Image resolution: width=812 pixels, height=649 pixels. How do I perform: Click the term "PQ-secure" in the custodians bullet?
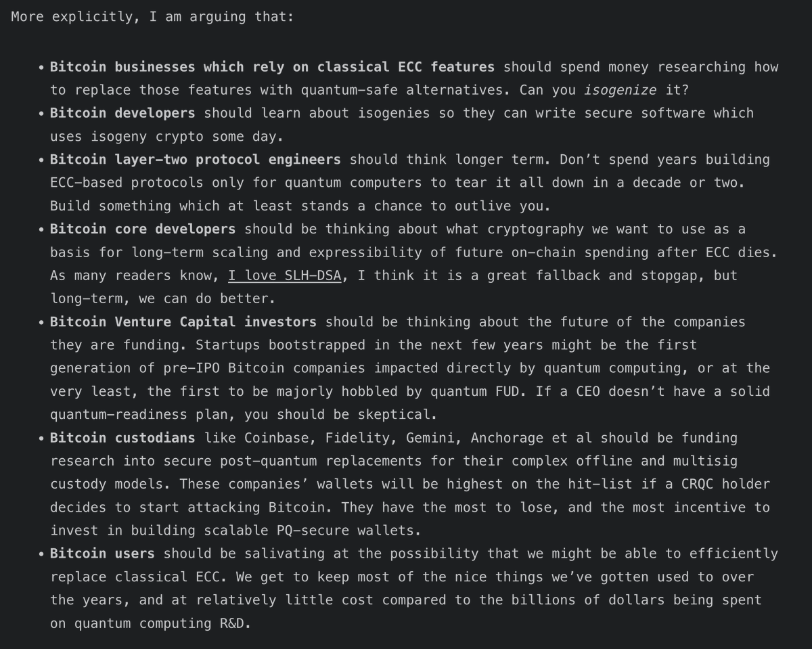313,531
